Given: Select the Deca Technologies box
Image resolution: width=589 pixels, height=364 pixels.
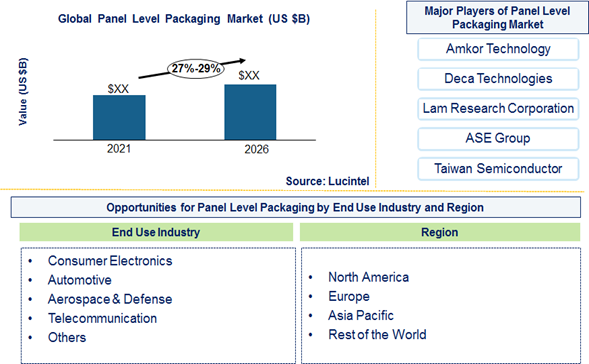Looking at the screenshot, I should point(498,79).
